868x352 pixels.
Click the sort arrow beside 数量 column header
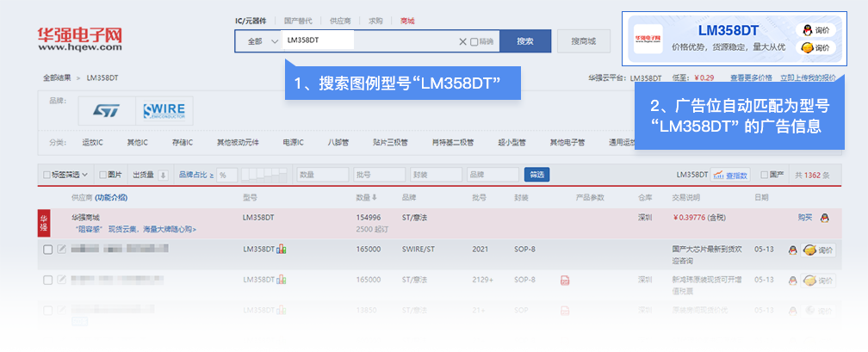tap(375, 198)
